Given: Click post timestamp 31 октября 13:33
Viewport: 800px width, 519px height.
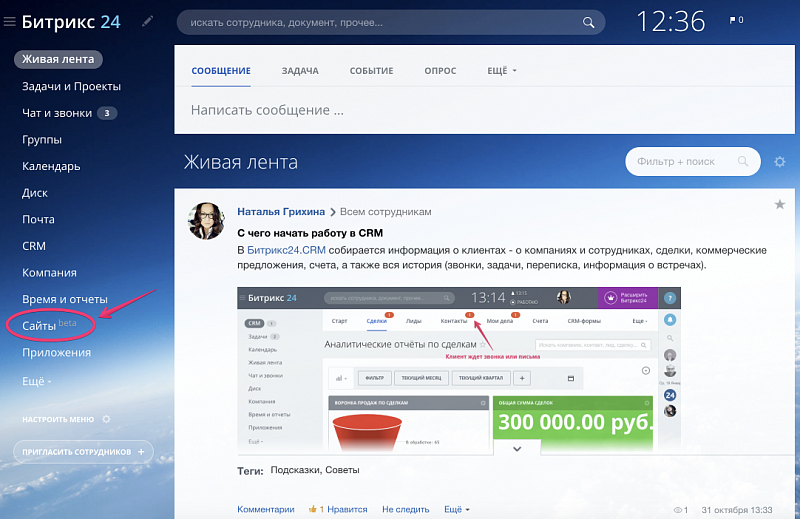Looking at the screenshot, I should click(737, 510).
